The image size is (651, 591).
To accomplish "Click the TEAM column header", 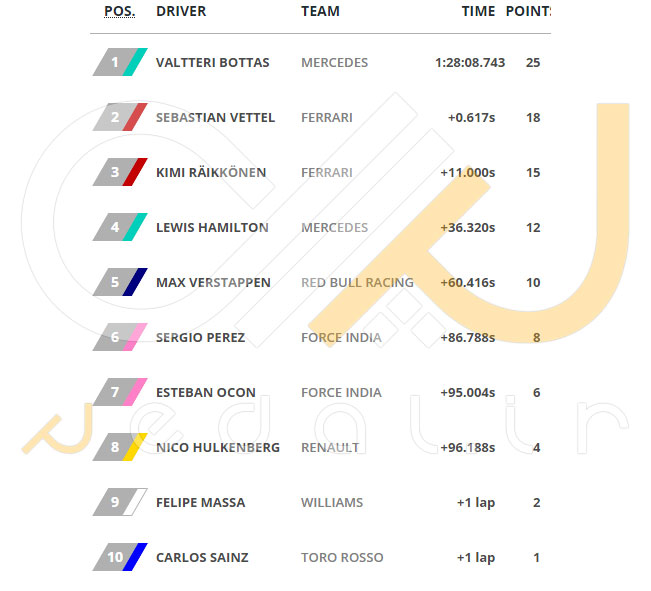I will click(321, 11).
